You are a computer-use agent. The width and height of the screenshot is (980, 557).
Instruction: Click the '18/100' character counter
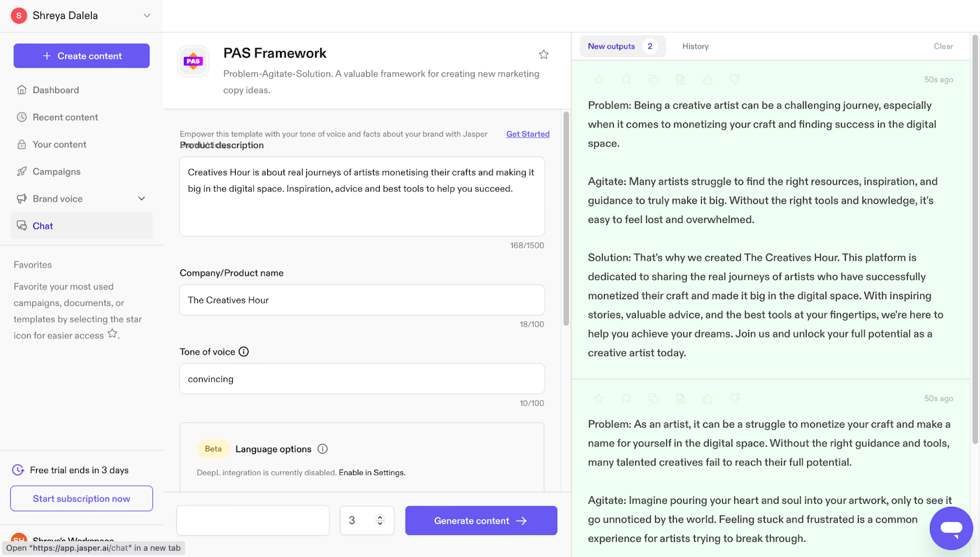point(532,324)
